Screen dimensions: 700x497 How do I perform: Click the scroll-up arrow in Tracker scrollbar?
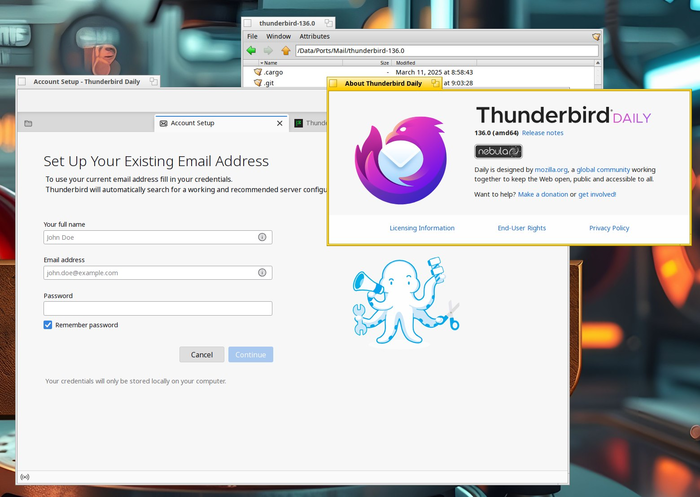(597, 63)
